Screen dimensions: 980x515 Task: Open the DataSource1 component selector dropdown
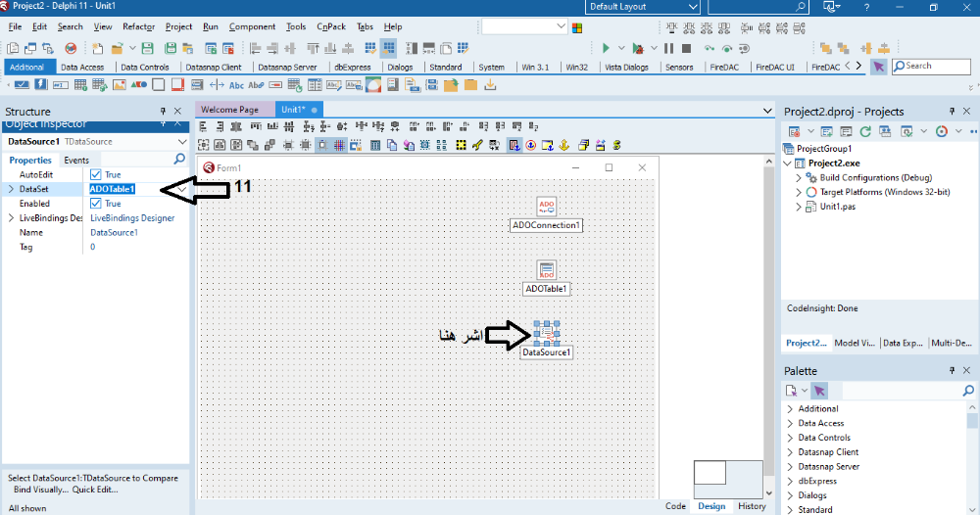182,142
